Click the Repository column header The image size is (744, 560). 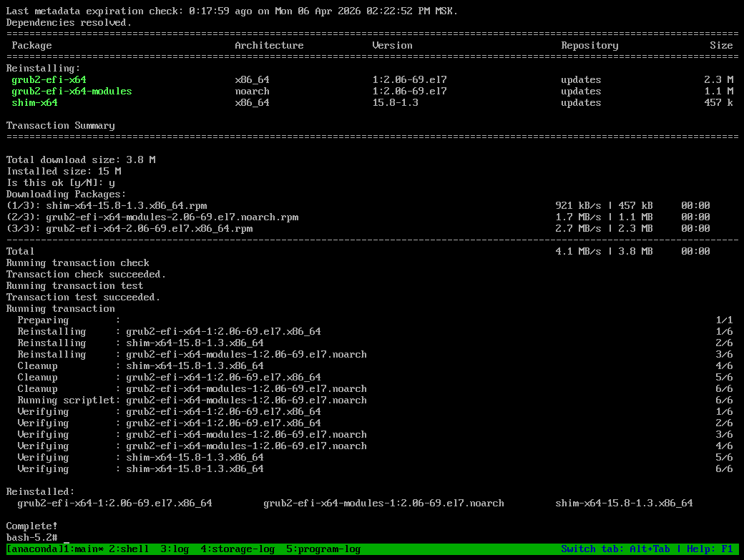(x=589, y=46)
